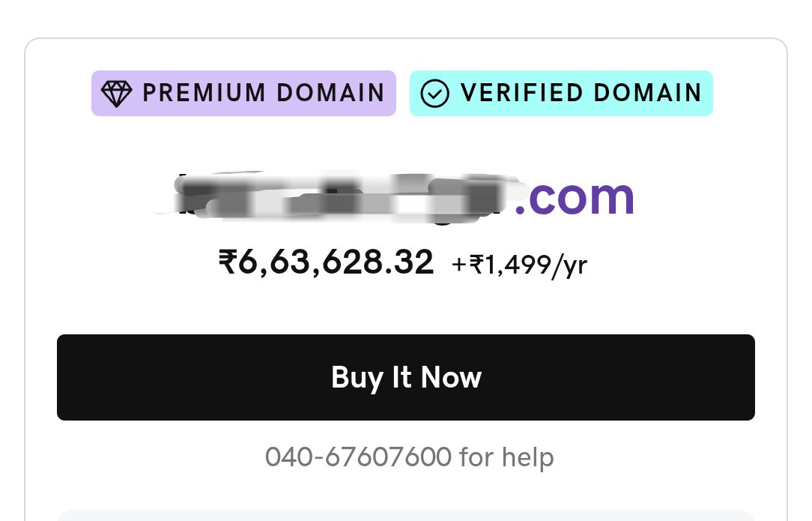Click the '/yr' suffix of the renewal price
Image resolution: width=812 pixels, height=521 pixels.
point(569,266)
